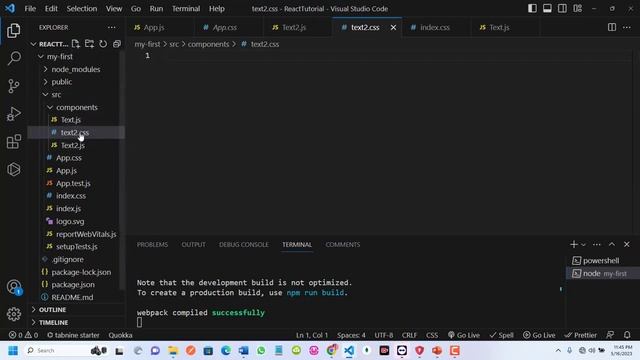This screenshot has width=640, height=360.
Task: Open Explorer more actions ellipsis
Action: (x=111, y=27)
